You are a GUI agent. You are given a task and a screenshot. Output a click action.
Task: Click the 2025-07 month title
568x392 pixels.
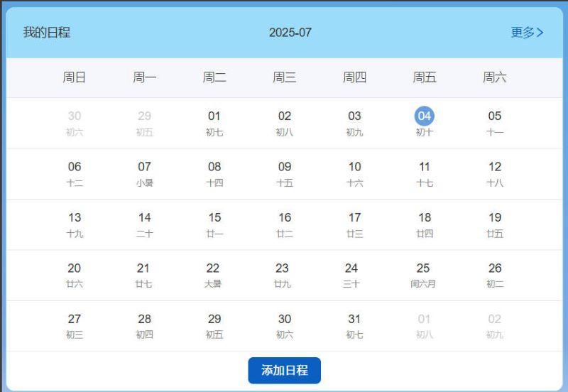[290, 33]
